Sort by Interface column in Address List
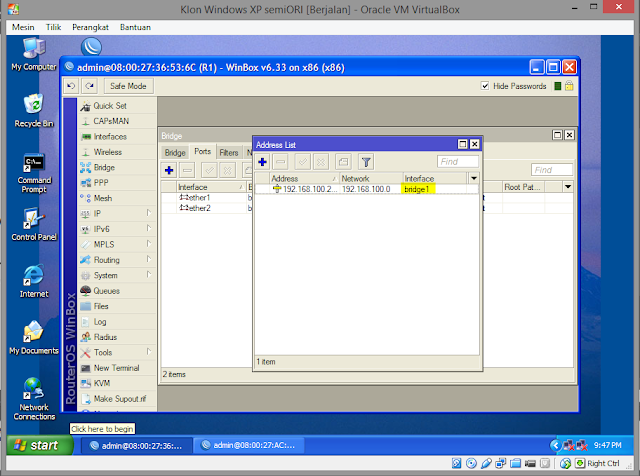This screenshot has height=476, width=640. (x=436, y=178)
